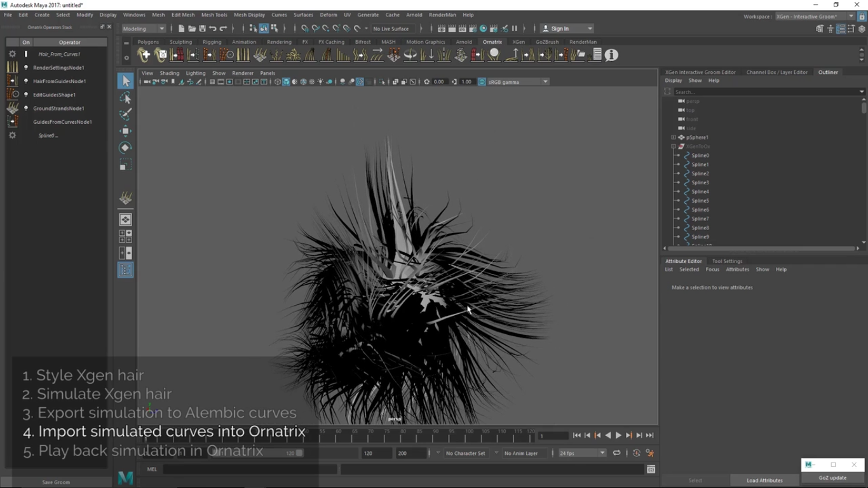Select Spline5 in the Outliner
The image size is (868, 488).
pyautogui.click(x=700, y=201)
